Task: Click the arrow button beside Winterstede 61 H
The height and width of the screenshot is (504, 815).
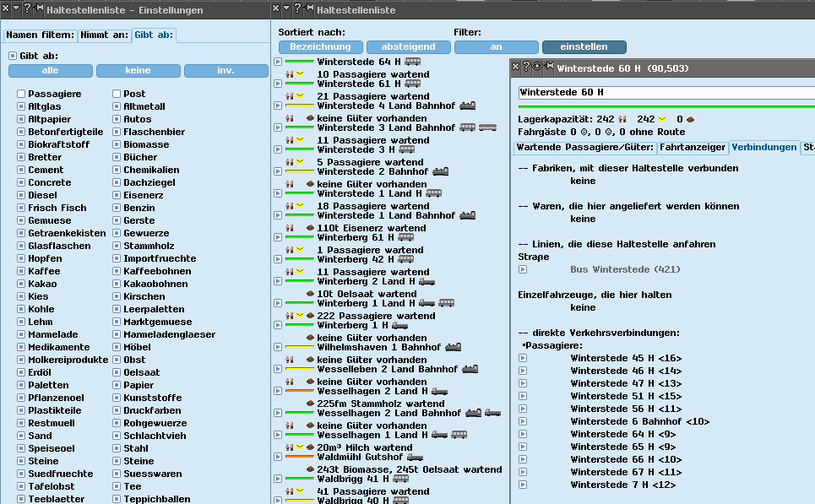Action: tap(278, 84)
